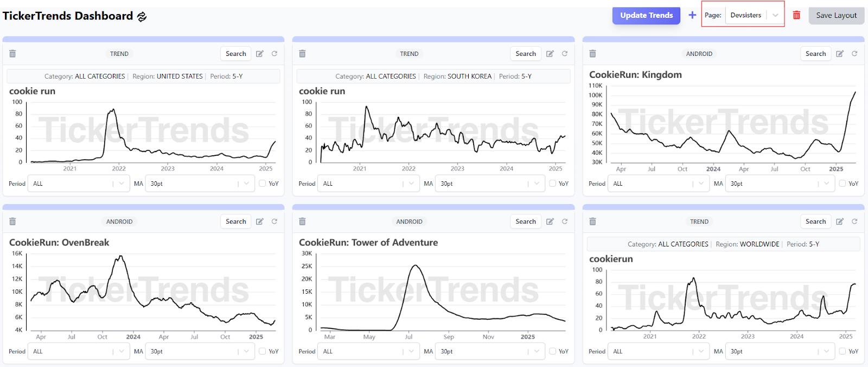
Task: Click the CookieRun: Kingdom chart title
Action: tap(635, 74)
